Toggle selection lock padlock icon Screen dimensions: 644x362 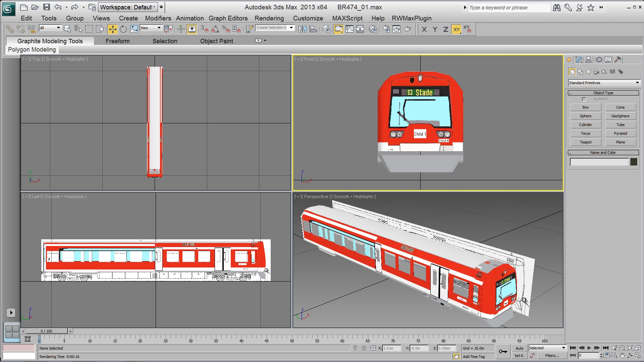coord(364,348)
